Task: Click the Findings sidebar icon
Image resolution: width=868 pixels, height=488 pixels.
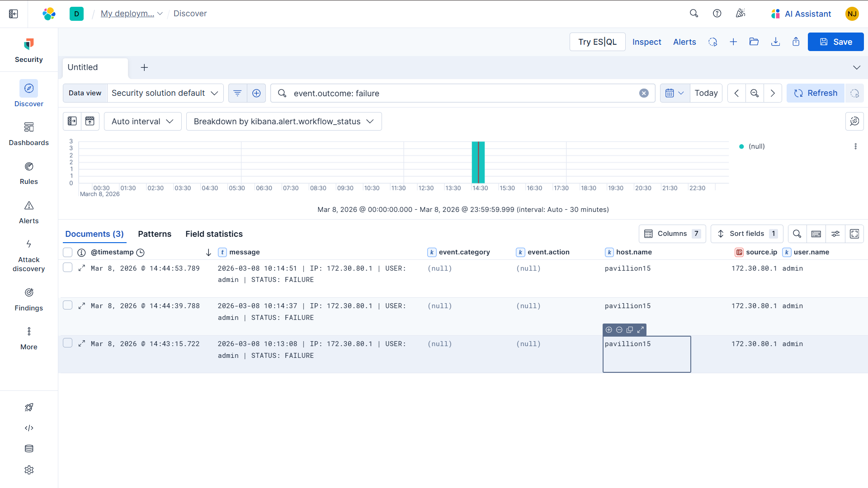Action: click(28, 293)
